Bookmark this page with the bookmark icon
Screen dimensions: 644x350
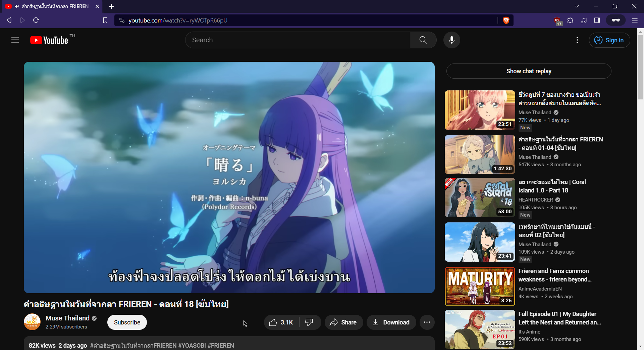[105, 20]
